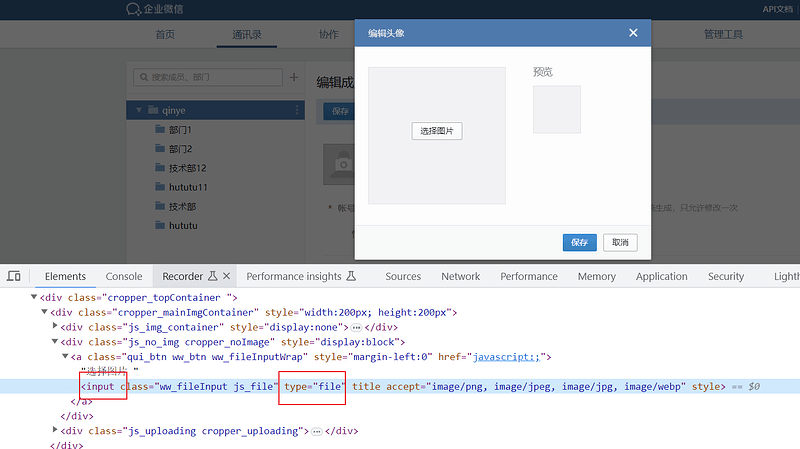Switch to the Sources panel
Image resolution: width=800 pixels, height=449 pixels.
tap(403, 276)
